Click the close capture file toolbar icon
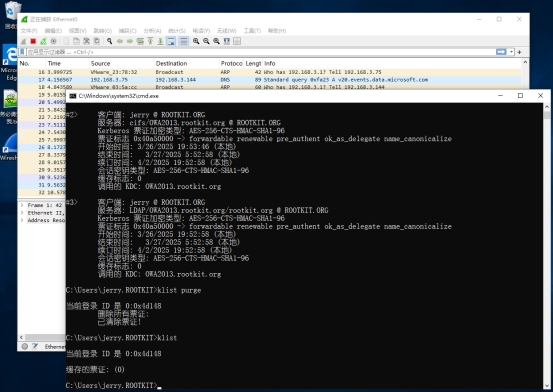Screen dimensions: 553x392 pos(86,41)
